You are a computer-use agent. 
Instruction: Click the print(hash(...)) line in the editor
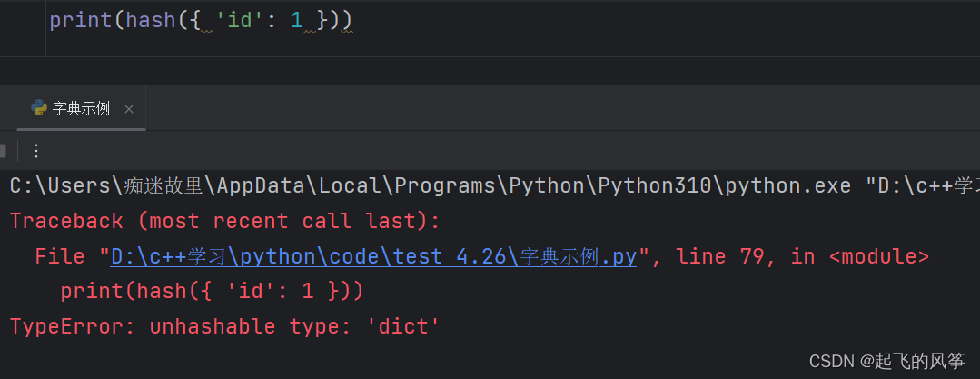point(201,21)
